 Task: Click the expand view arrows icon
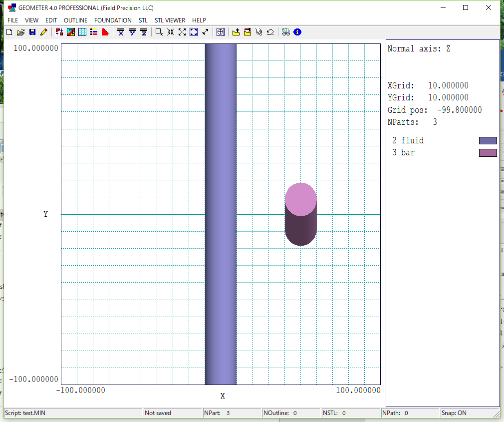point(182,32)
